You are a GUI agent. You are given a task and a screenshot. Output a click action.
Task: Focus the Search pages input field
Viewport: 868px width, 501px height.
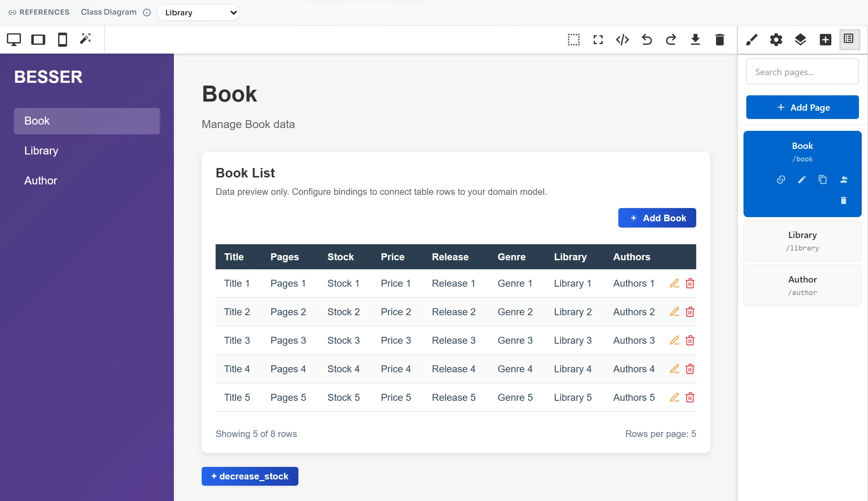click(x=802, y=72)
